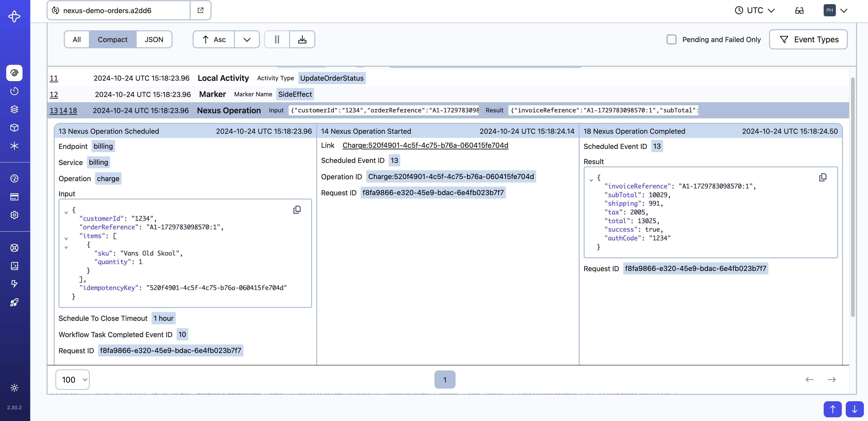868x421 pixels.
Task: Click UpdateOrderStatus activity type badge
Action: point(332,78)
